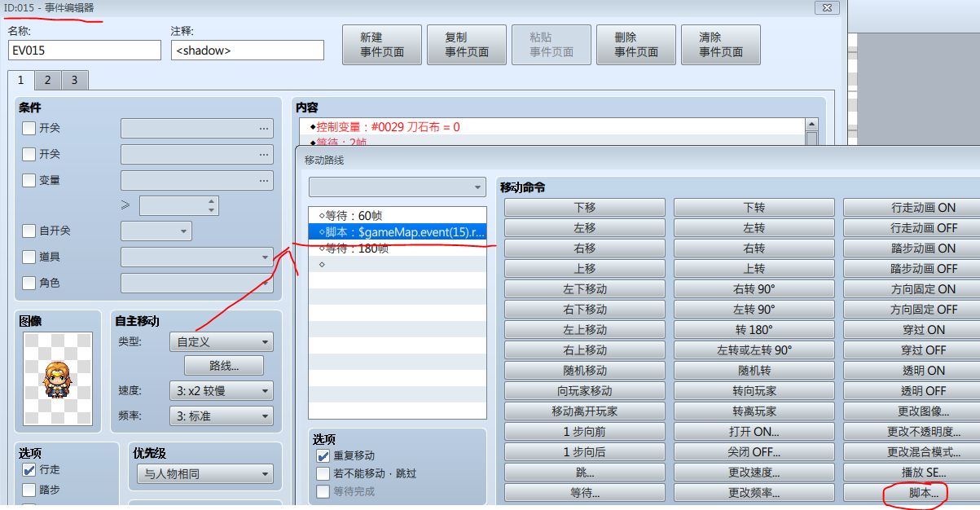Click the 变量 condition ellipsis field
Viewport: 980px width, 510px height.
[196, 180]
